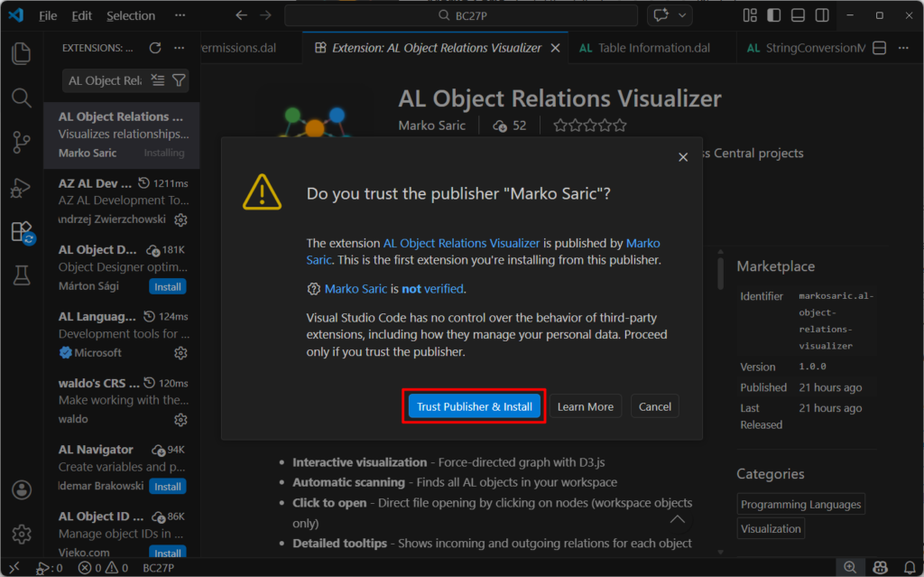Switch to the Table Information.dal tab
Screen dimensions: 924x577
(x=644, y=48)
